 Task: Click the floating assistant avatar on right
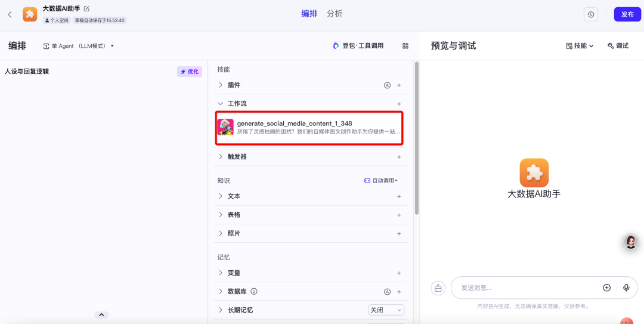click(x=631, y=242)
